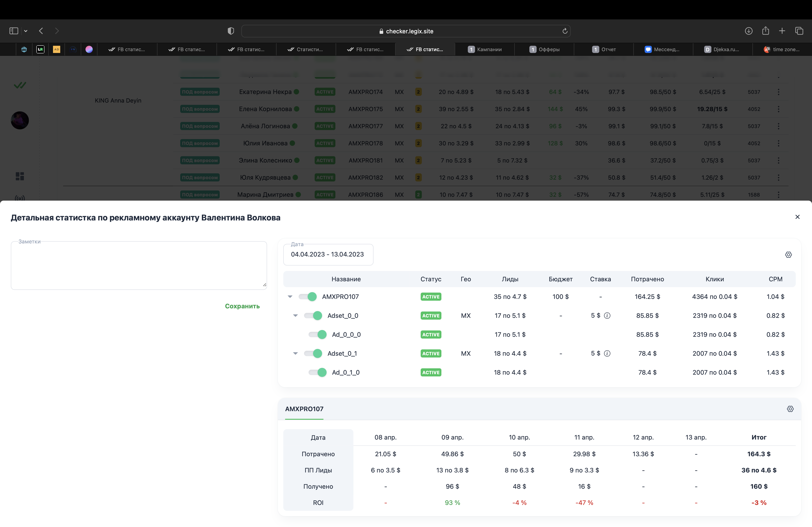Show tab overview icon

(x=799, y=31)
